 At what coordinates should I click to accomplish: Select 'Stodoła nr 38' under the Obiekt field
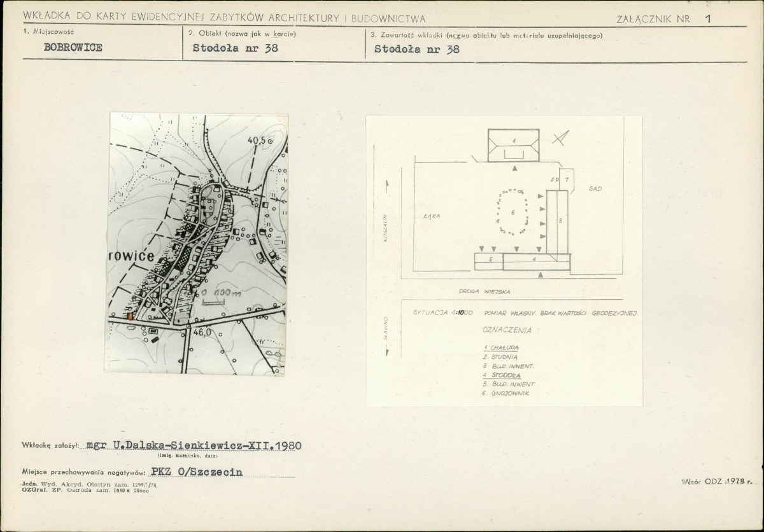point(236,48)
